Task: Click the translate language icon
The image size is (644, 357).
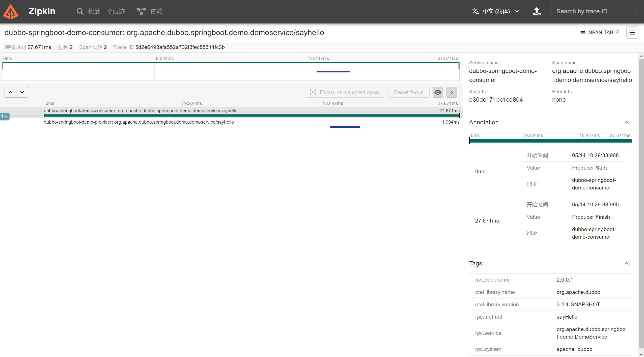Action: click(x=475, y=11)
